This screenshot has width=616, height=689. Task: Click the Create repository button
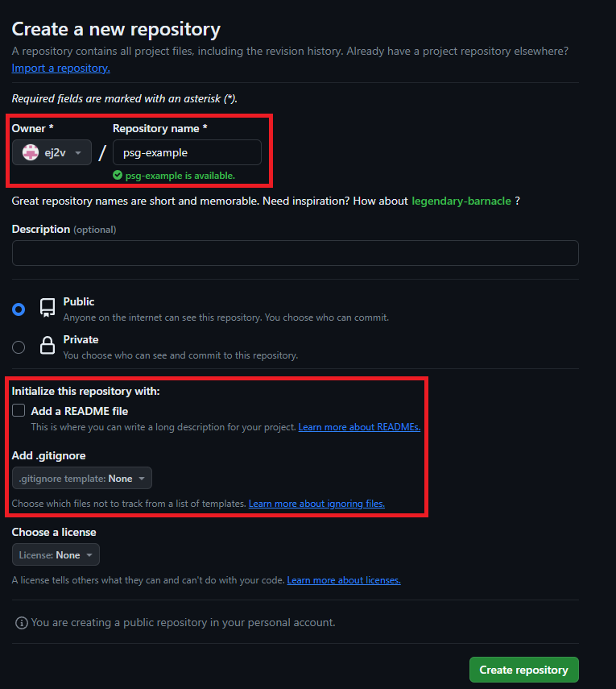pos(523,670)
